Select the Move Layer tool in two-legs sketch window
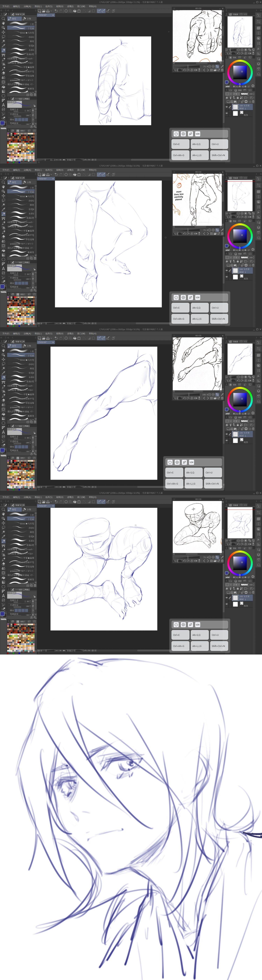 (x=3, y=196)
